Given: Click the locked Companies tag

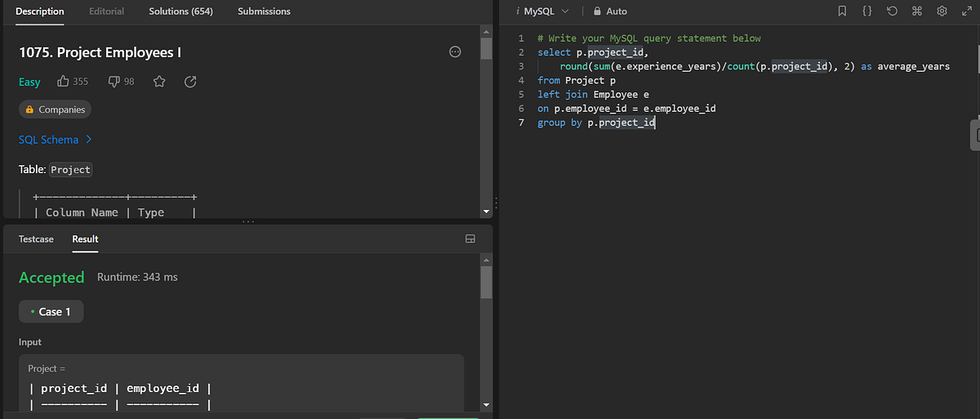Looking at the screenshot, I should [x=55, y=109].
